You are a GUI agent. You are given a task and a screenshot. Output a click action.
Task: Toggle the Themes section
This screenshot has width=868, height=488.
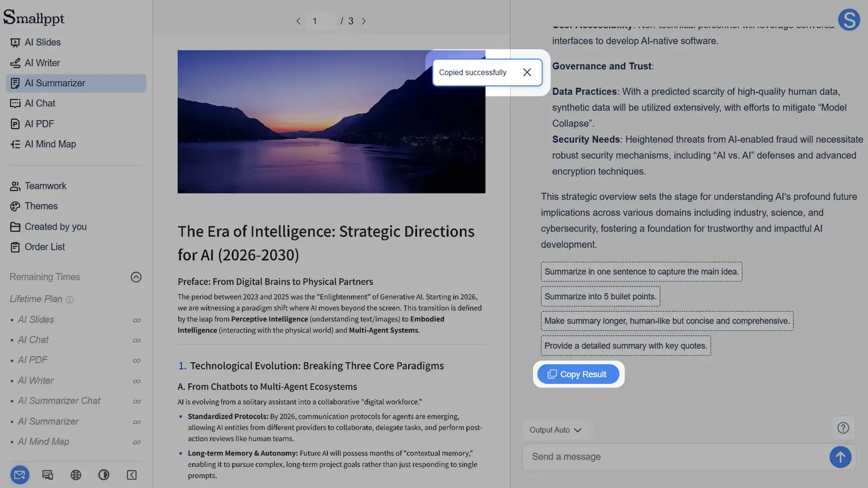[41, 206]
